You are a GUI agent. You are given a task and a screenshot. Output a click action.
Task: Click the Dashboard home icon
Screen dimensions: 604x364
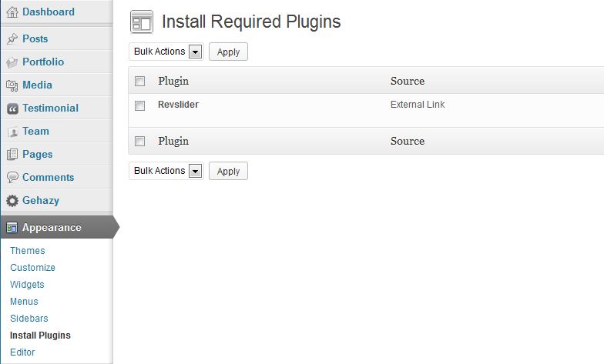pyautogui.click(x=12, y=12)
